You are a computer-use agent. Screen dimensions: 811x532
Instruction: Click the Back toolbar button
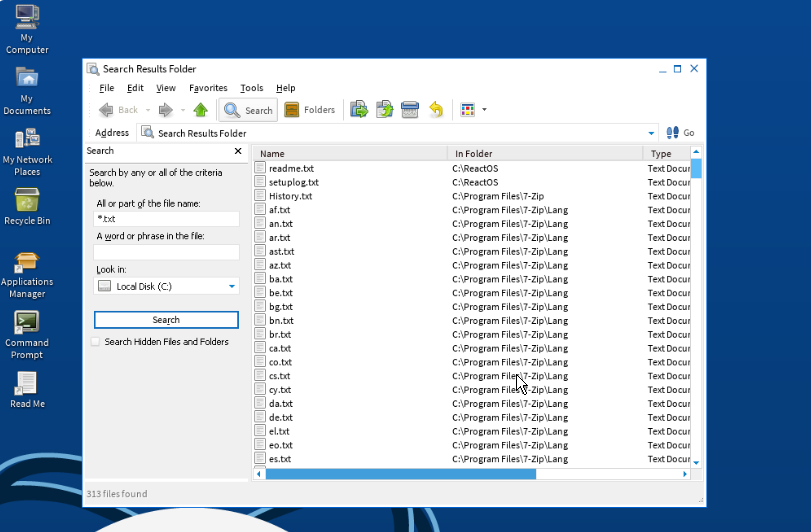[119, 110]
